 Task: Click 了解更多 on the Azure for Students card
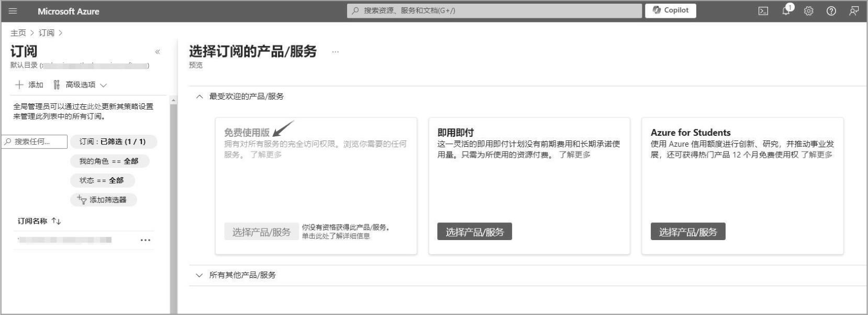[817, 155]
